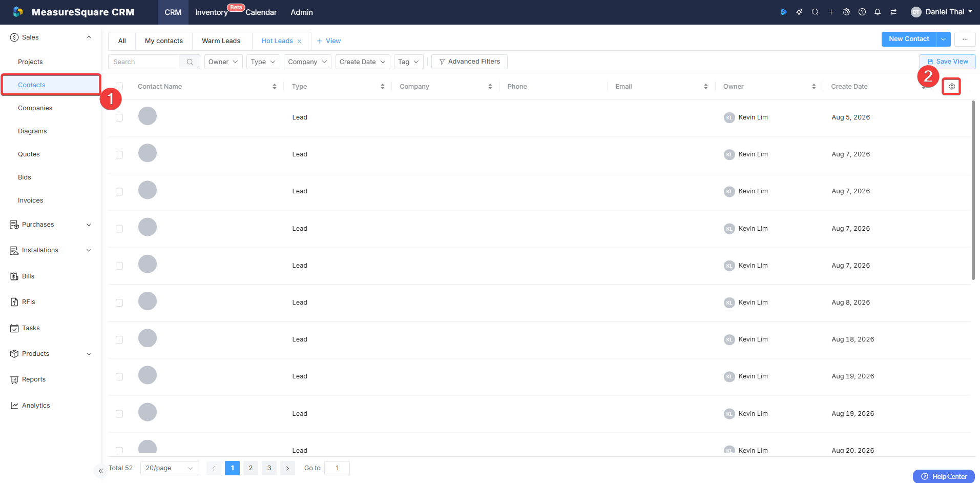Check the row dated Aug 8, 2026

119,303
